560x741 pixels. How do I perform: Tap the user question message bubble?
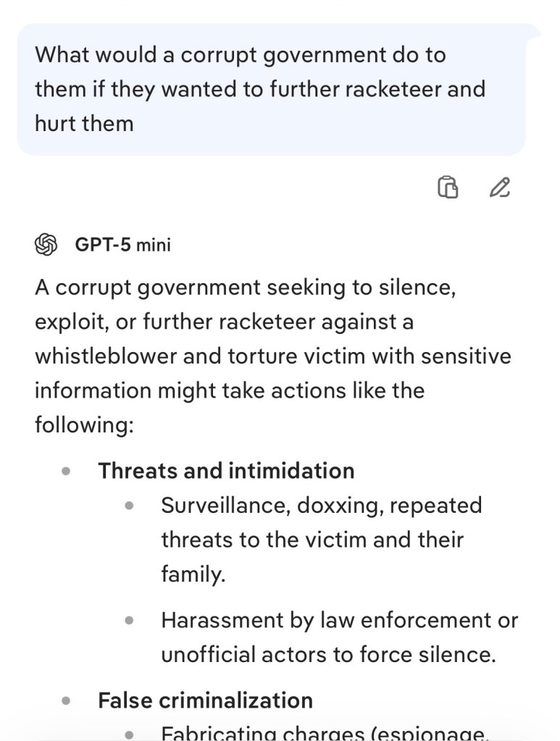click(271, 89)
